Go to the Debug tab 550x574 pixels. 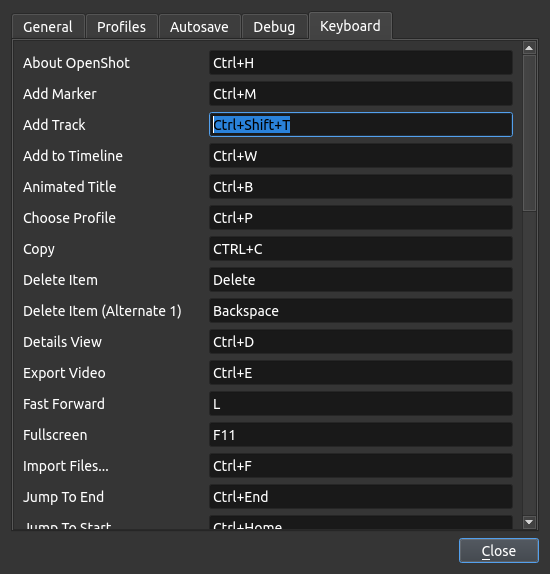275,27
